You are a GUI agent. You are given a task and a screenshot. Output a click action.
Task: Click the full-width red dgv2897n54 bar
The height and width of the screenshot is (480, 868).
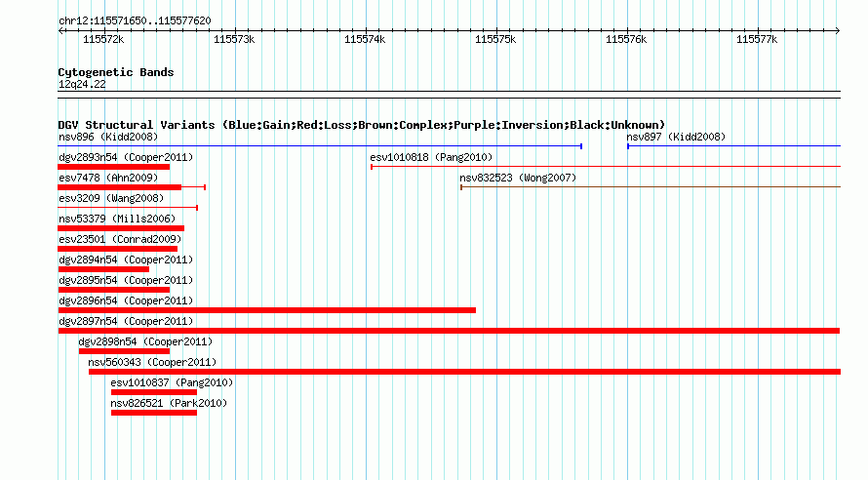(x=449, y=331)
